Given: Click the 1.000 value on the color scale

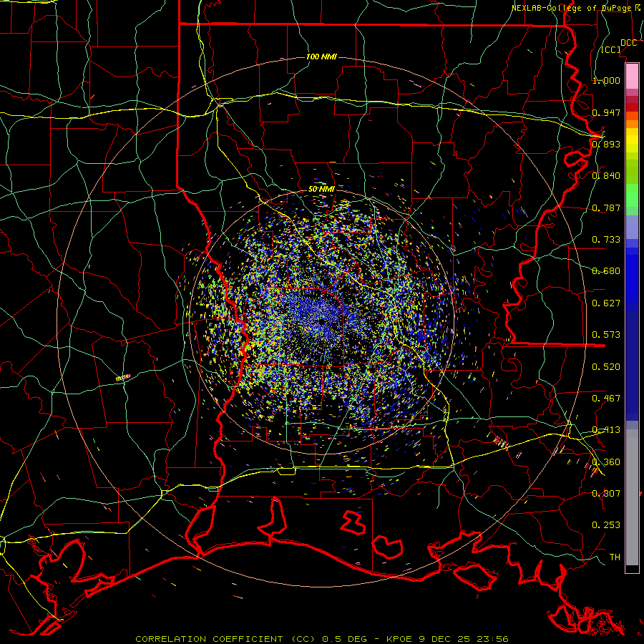Looking at the screenshot, I should coord(606,80).
